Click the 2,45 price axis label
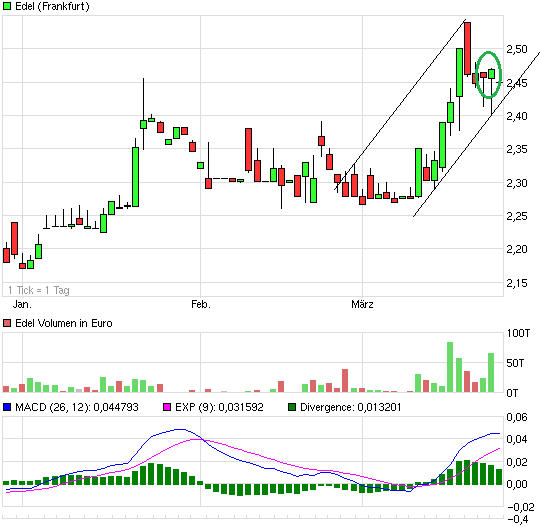 517,83
